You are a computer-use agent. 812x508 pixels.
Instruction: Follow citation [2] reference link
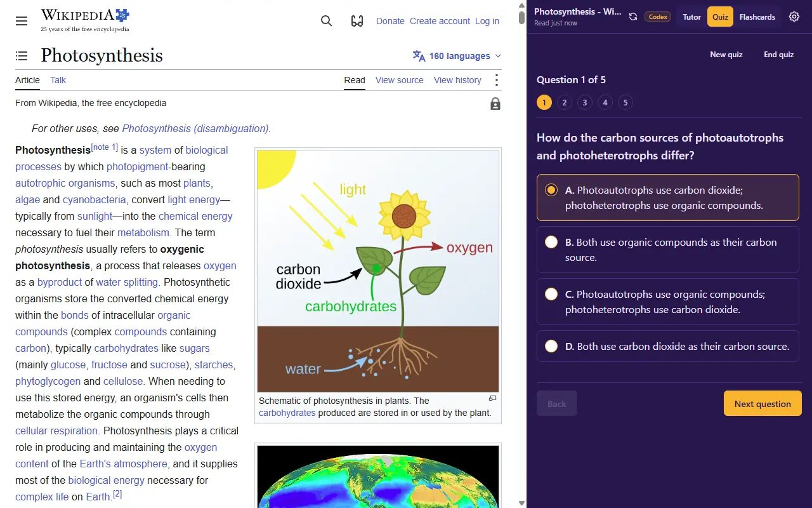117,493
